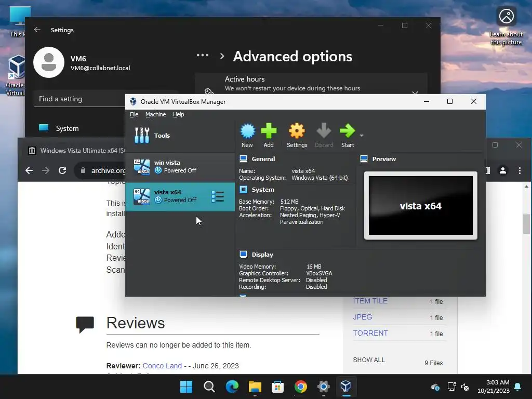
Task: Click the Display section screen icon
Action: [x=243, y=254]
